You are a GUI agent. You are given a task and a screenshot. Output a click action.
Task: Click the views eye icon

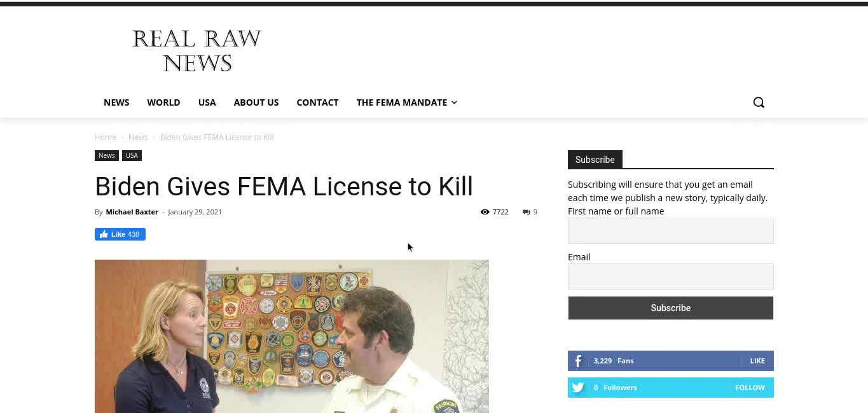[485, 212]
